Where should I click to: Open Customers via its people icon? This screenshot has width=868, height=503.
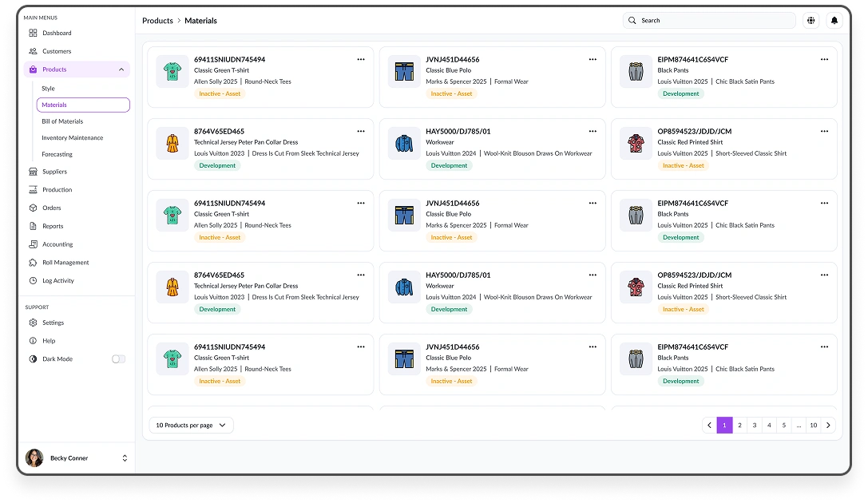tap(33, 51)
